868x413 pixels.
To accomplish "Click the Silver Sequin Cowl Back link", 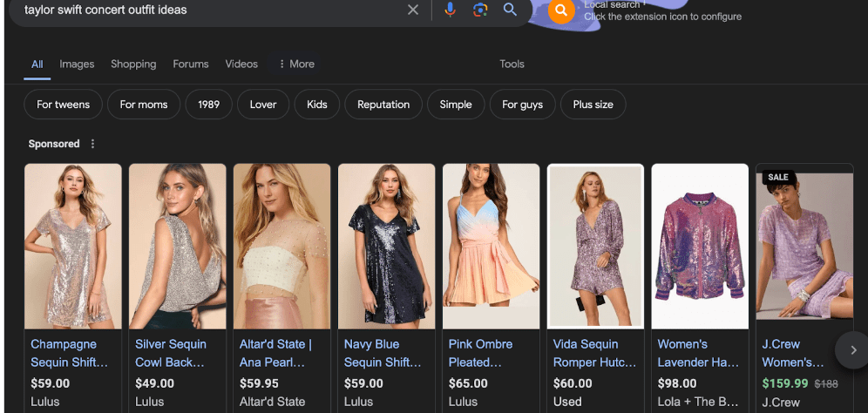I will click(x=171, y=353).
